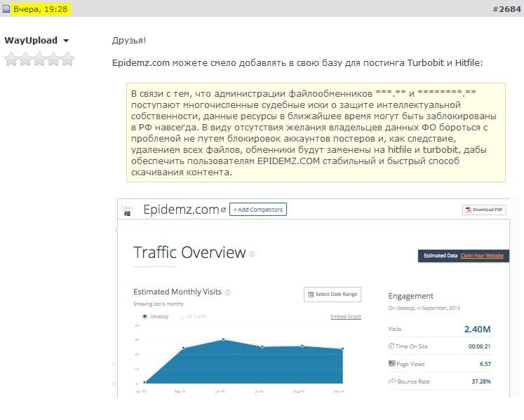
Task: Click the Add Competitors button
Action: pos(258,210)
